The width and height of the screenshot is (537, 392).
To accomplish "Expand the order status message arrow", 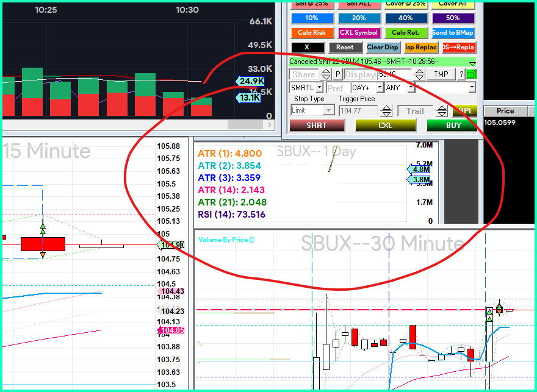I will point(472,63).
